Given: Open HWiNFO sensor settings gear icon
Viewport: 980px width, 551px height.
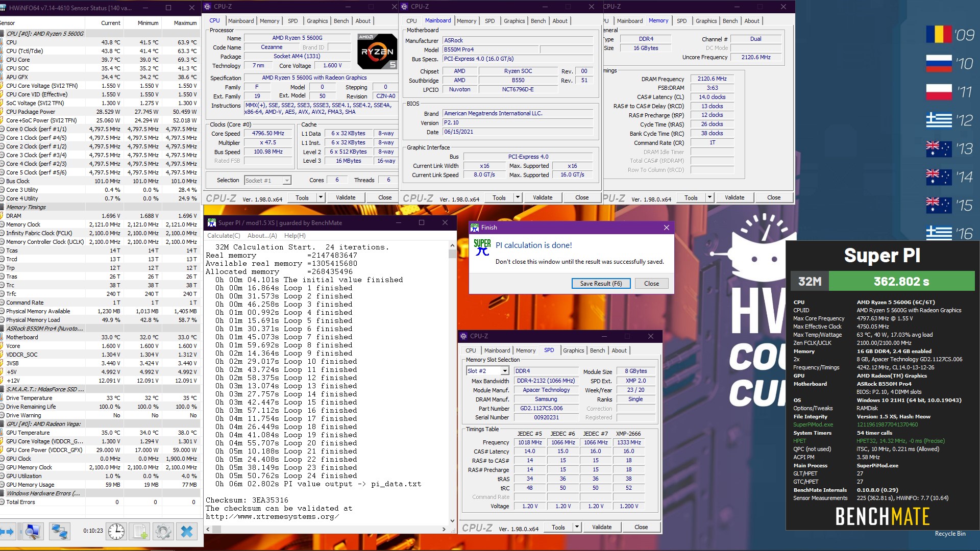Looking at the screenshot, I should click(163, 532).
